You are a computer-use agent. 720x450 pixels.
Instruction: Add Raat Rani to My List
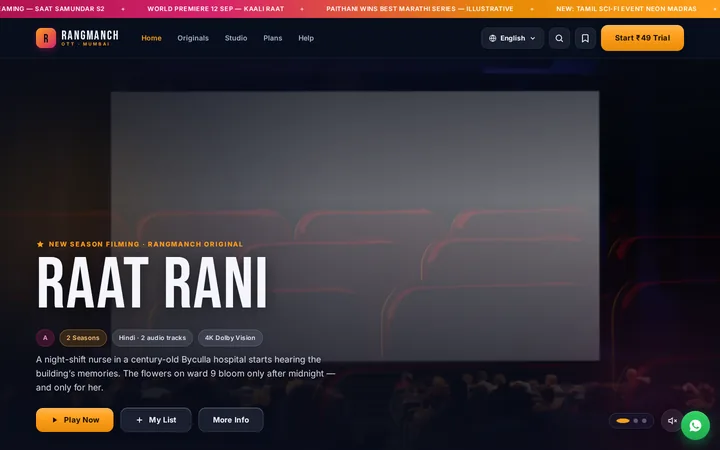(x=156, y=420)
